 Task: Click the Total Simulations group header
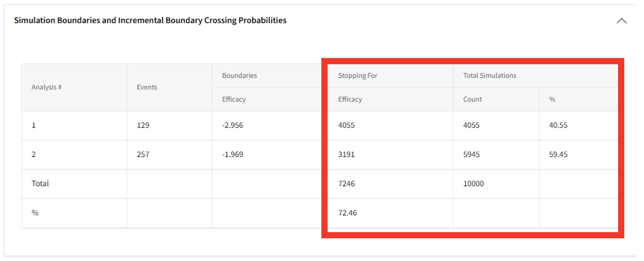pos(489,75)
